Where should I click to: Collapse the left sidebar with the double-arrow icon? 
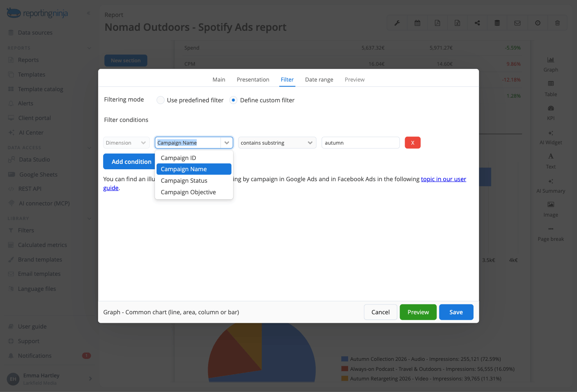[x=88, y=13]
